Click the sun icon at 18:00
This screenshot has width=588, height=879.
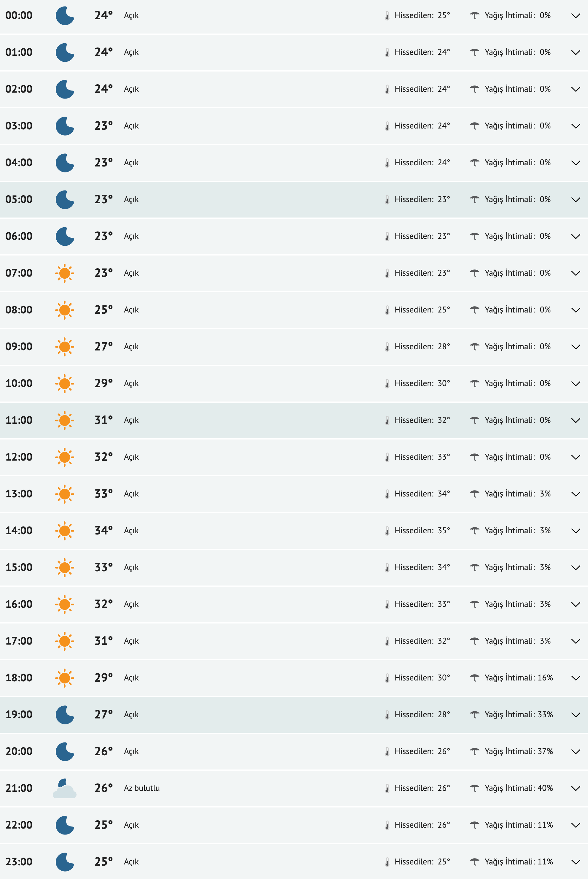pos(64,678)
